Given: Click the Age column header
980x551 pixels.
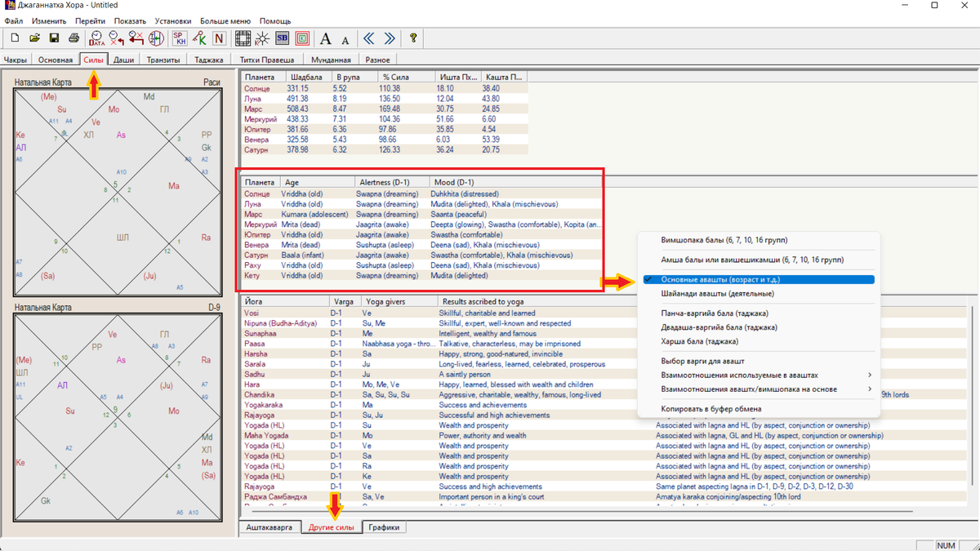Looking at the screenshot, I should 316,182.
